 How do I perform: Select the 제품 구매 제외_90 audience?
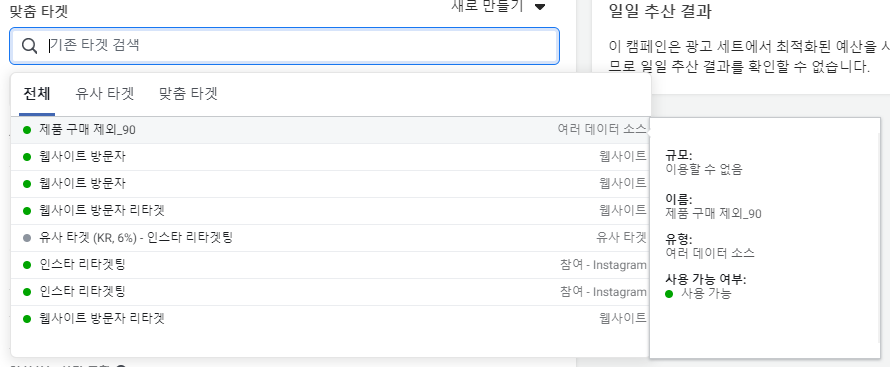point(330,130)
